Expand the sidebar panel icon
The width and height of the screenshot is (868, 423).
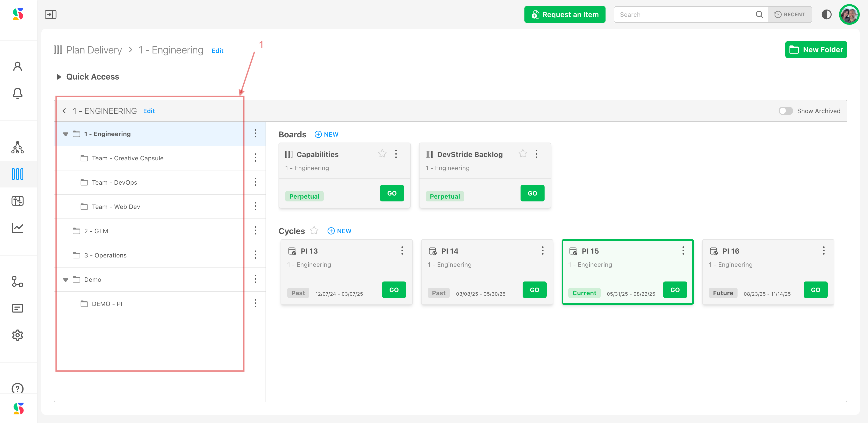[x=51, y=14]
